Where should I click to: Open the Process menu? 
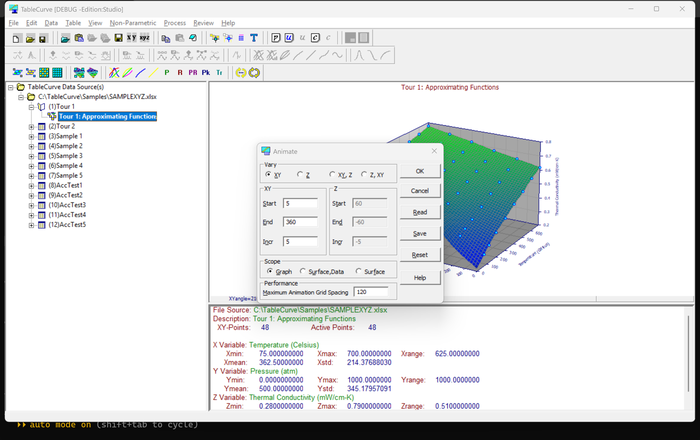point(175,23)
